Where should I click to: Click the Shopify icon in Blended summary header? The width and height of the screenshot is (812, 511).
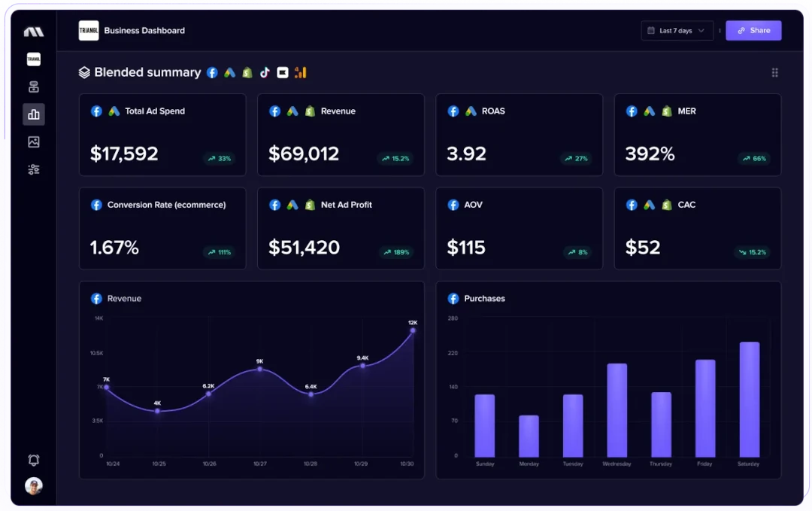pyautogui.click(x=247, y=72)
